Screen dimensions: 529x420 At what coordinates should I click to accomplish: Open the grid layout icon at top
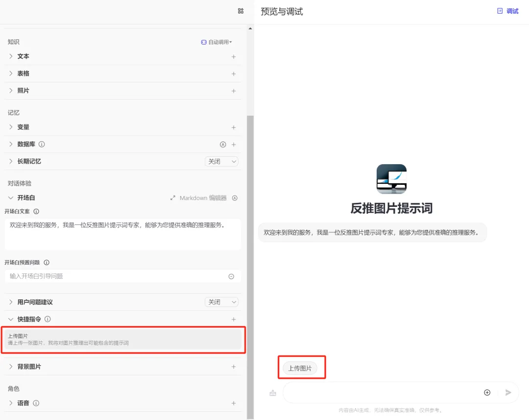[240, 11]
